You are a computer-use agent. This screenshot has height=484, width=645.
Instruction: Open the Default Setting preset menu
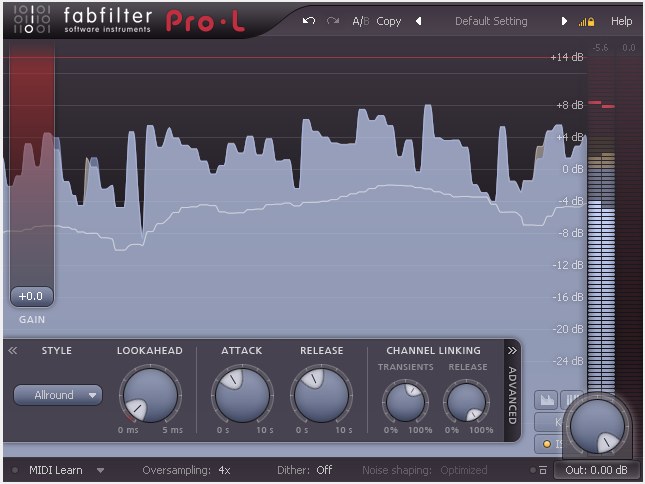491,21
